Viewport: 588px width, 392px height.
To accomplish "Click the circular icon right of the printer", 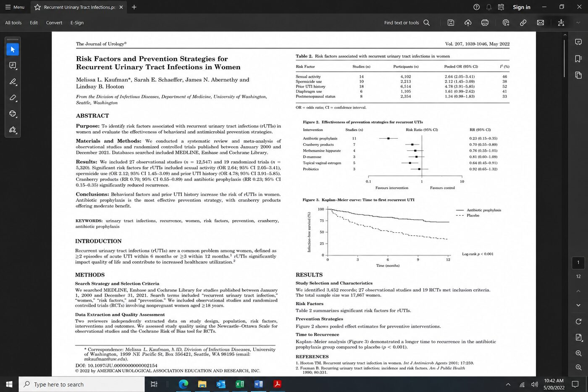I will pos(506,23).
